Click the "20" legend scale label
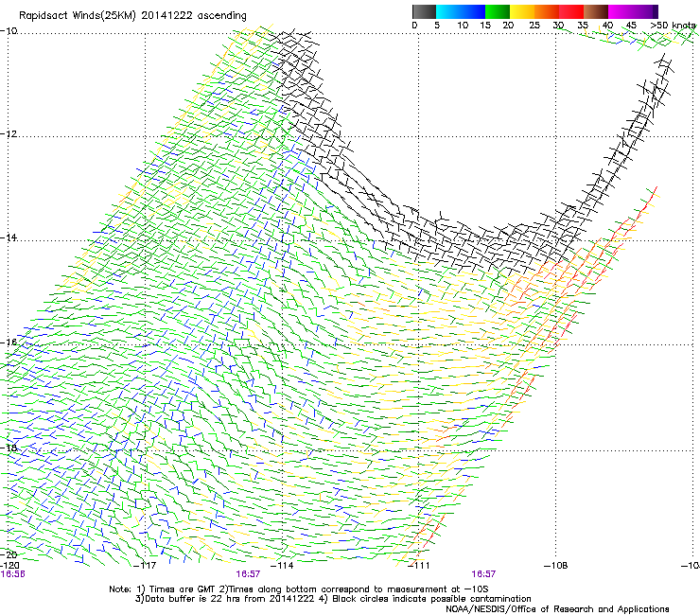Image resolution: width=700 pixels, height=615 pixels. (x=508, y=26)
